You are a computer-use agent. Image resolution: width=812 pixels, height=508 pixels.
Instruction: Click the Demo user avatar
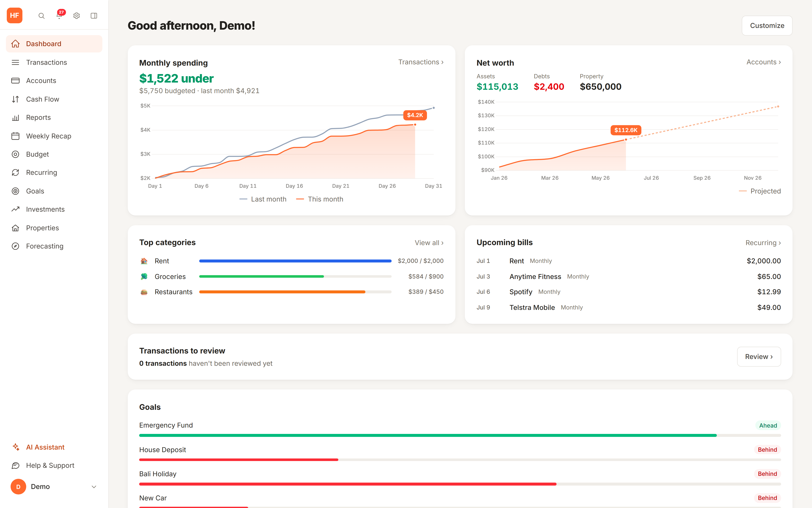tap(18, 486)
